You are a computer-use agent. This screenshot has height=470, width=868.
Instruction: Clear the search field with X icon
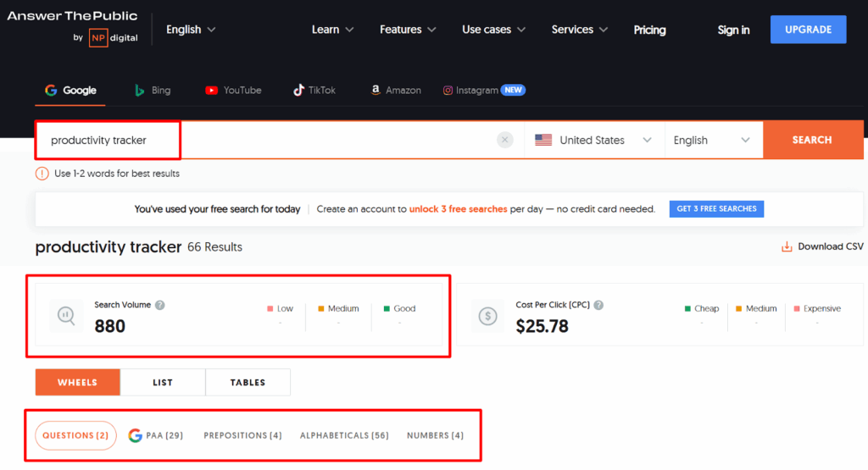[x=505, y=140]
